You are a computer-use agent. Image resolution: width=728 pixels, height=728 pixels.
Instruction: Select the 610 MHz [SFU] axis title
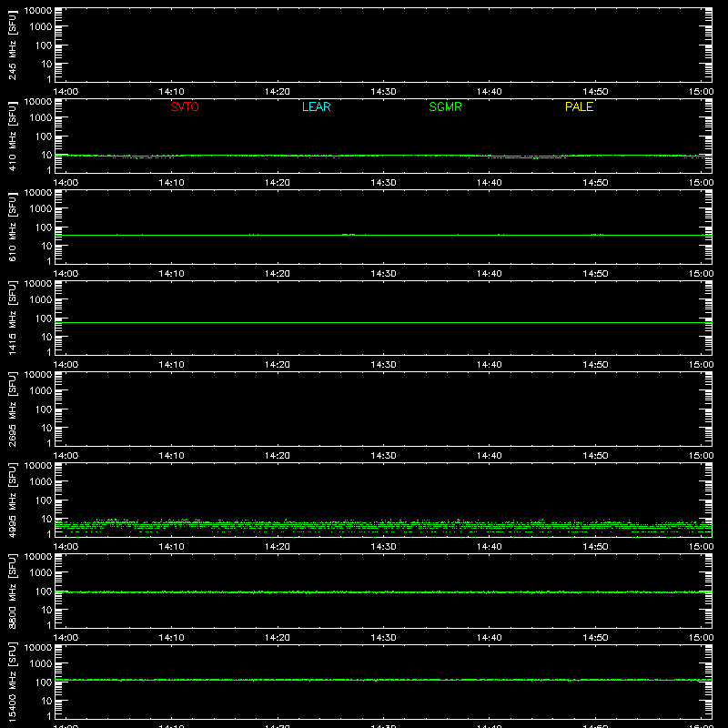tap(12, 227)
